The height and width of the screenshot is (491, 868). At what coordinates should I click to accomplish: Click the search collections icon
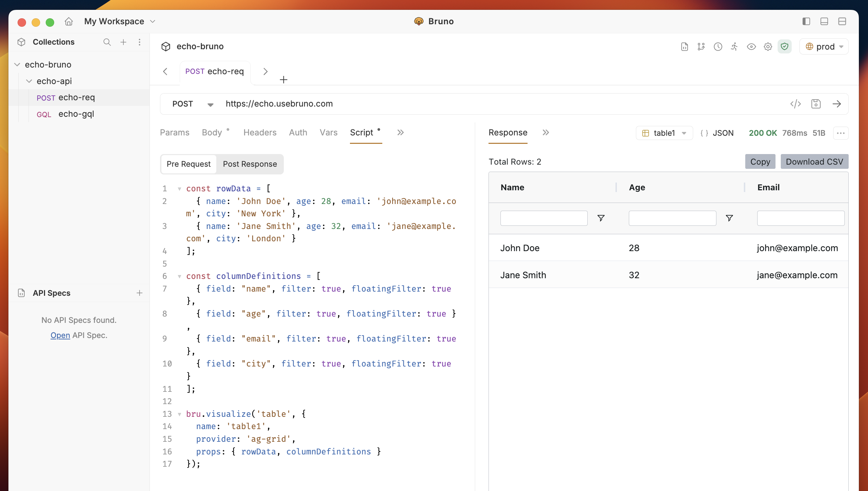coord(107,42)
